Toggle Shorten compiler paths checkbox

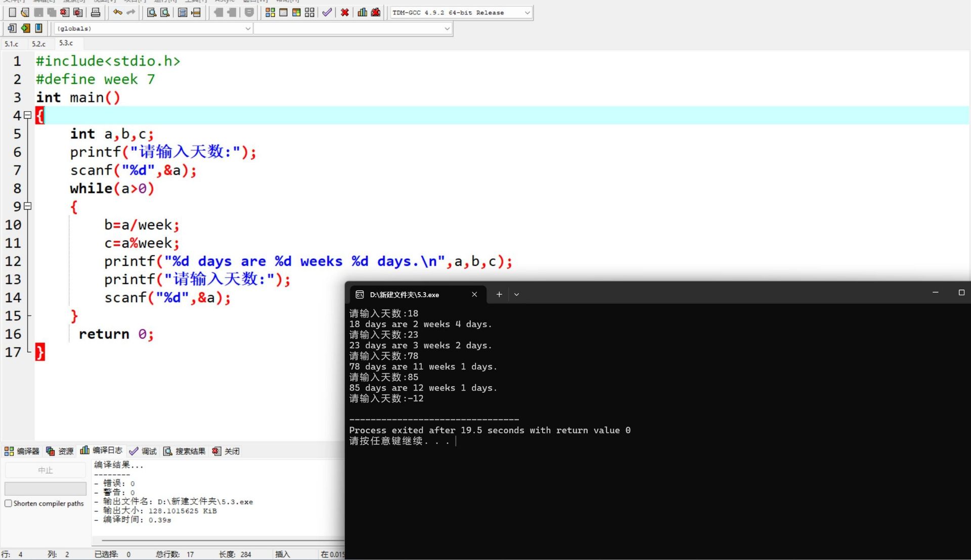coord(8,503)
